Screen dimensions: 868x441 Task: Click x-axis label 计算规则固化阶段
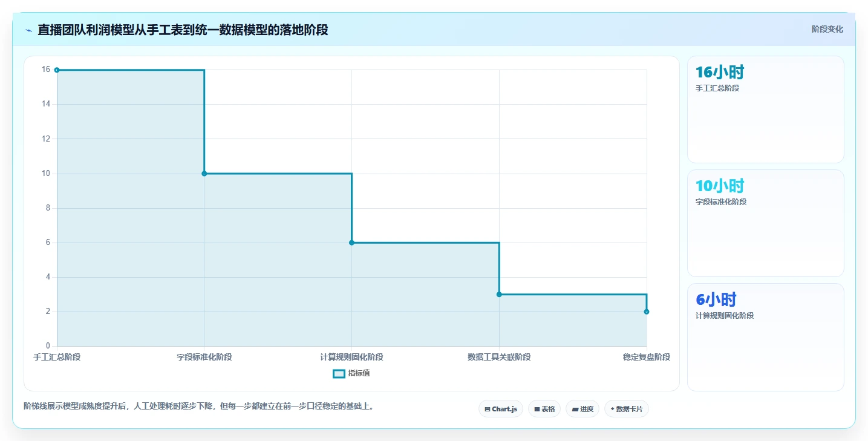351,357
